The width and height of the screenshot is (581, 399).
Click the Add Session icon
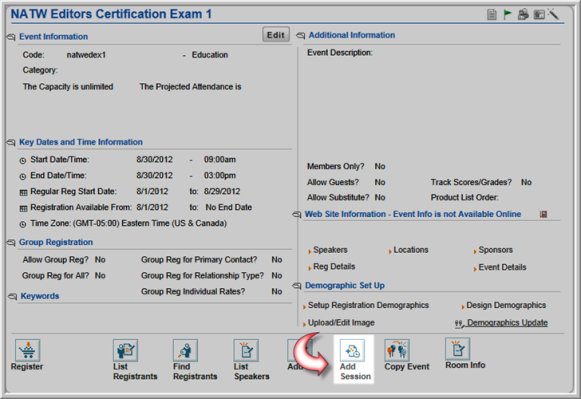click(352, 350)
